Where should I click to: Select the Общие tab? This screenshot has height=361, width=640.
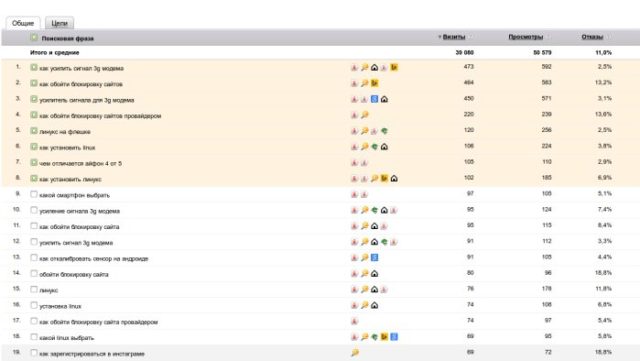point(23,23)
